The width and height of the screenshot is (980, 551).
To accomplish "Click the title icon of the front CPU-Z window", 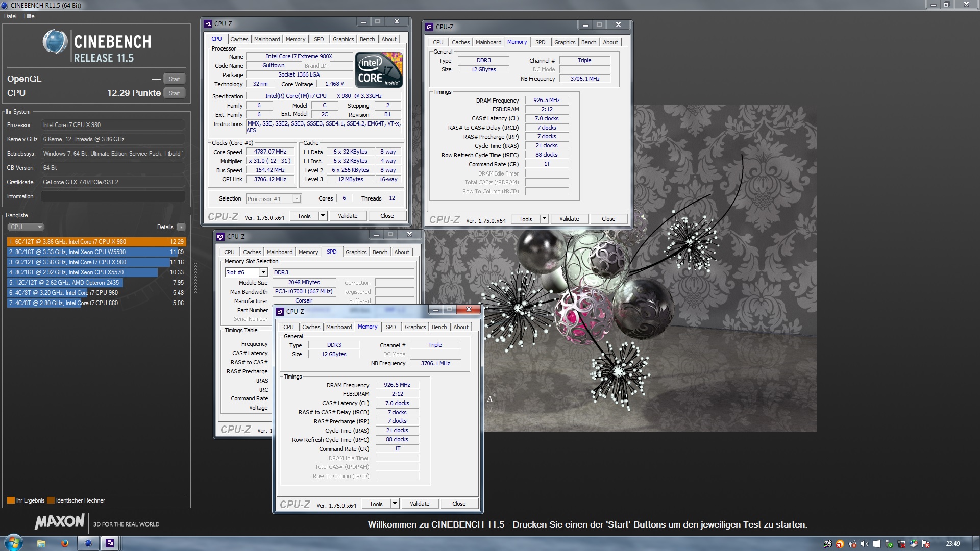I will coord(280,312).
